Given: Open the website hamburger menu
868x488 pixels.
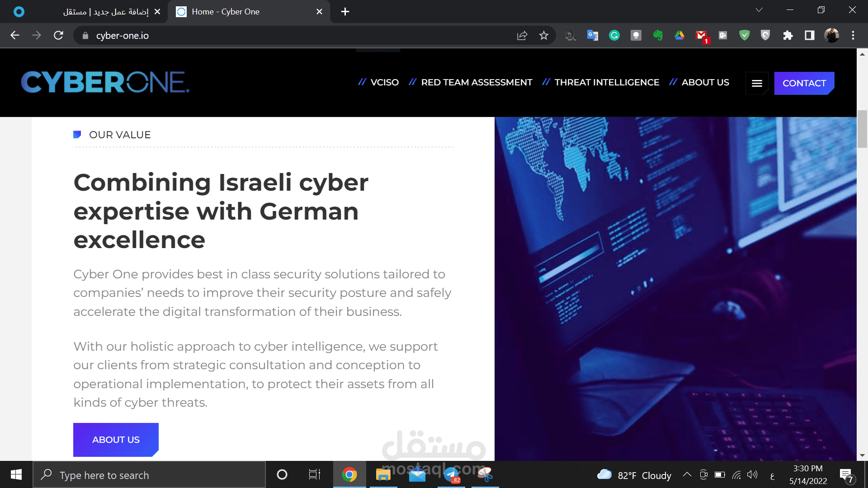Looking at the screenshot, I should pyautogui.click(x=757, y=83).
